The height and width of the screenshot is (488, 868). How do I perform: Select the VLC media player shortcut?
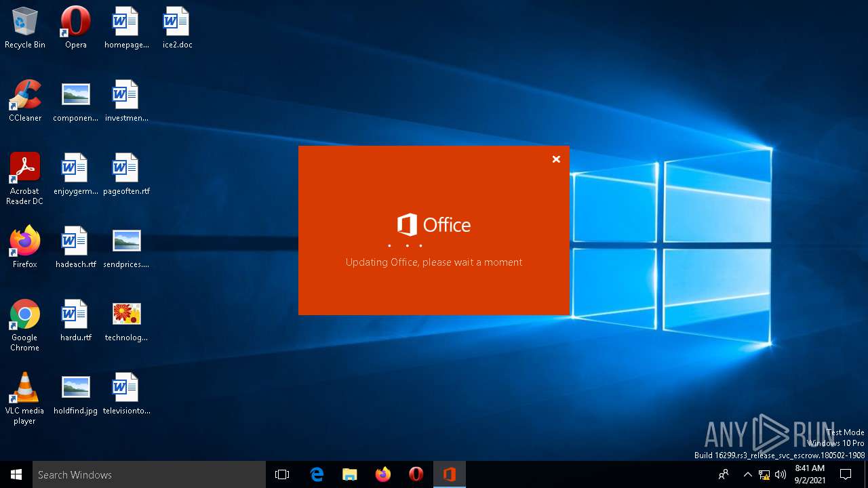[x=25, y=399]
